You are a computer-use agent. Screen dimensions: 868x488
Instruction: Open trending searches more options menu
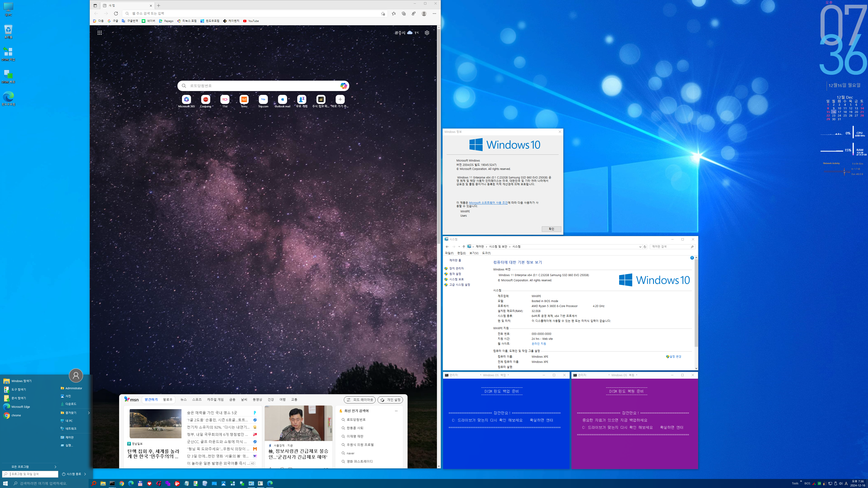pos(396,411)
